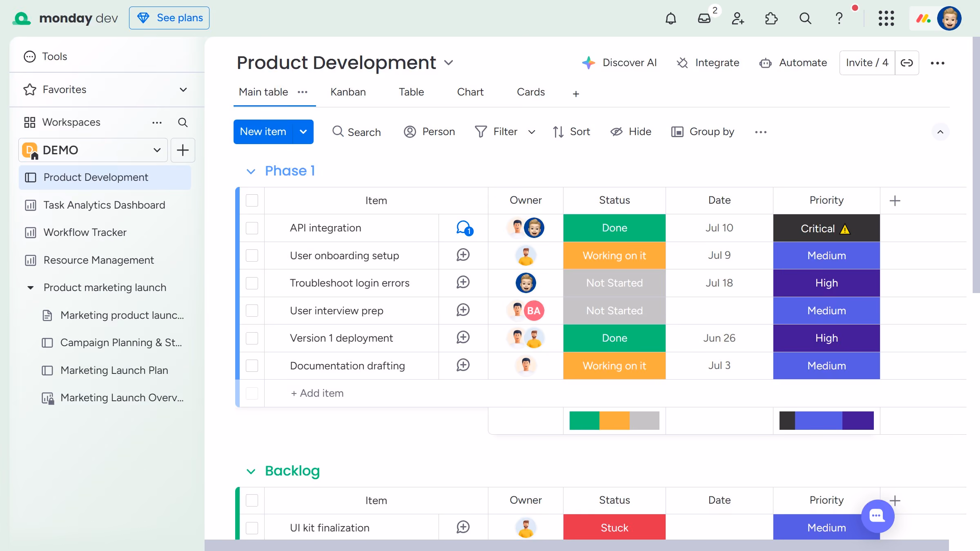Collapse the Backlog group
Image resolution: width=980 pixels, height=551 pixels.
click(251, 471)
